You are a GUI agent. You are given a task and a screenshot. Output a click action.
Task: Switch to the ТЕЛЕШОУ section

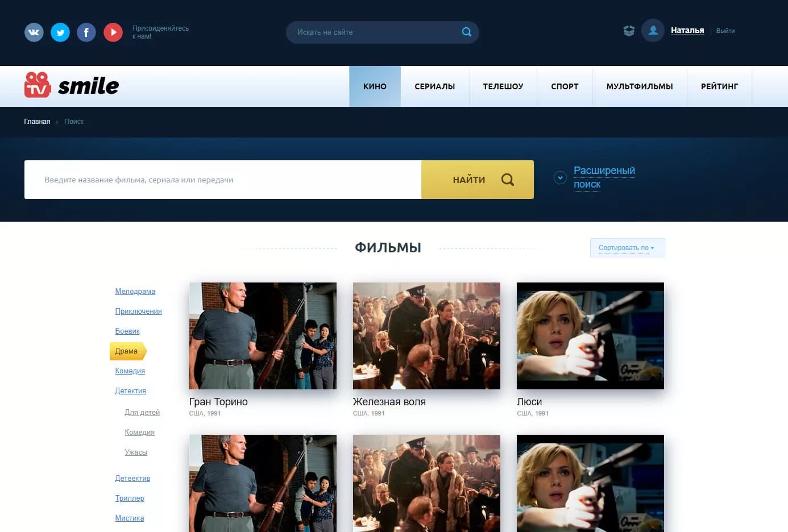coord(503,86)
